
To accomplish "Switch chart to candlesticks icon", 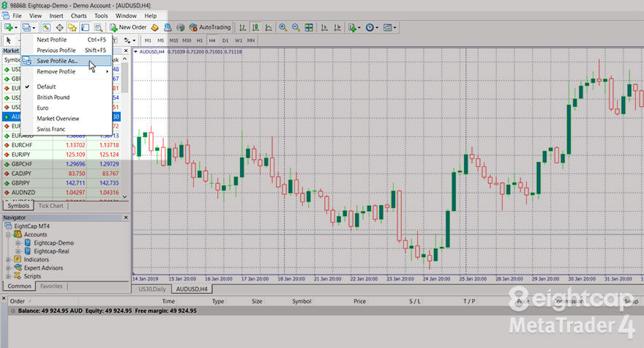I will [255, 28].
